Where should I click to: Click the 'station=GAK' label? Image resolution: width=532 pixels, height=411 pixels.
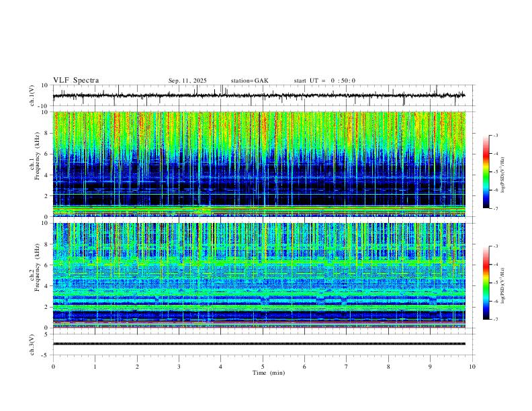tap(249, 81)
